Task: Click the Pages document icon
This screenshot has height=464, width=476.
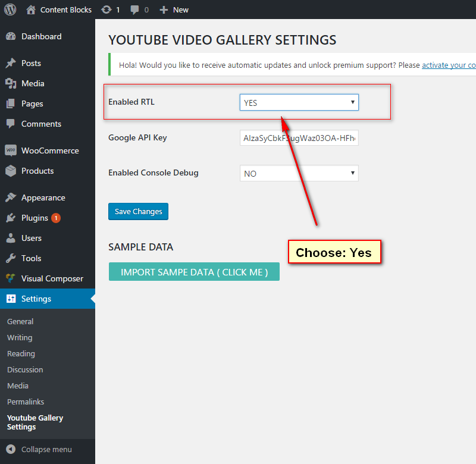Action: coord(11,104)
